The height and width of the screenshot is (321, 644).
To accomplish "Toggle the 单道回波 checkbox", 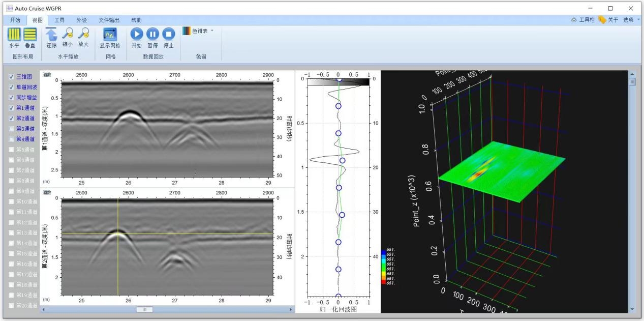I will pos(11,87).
